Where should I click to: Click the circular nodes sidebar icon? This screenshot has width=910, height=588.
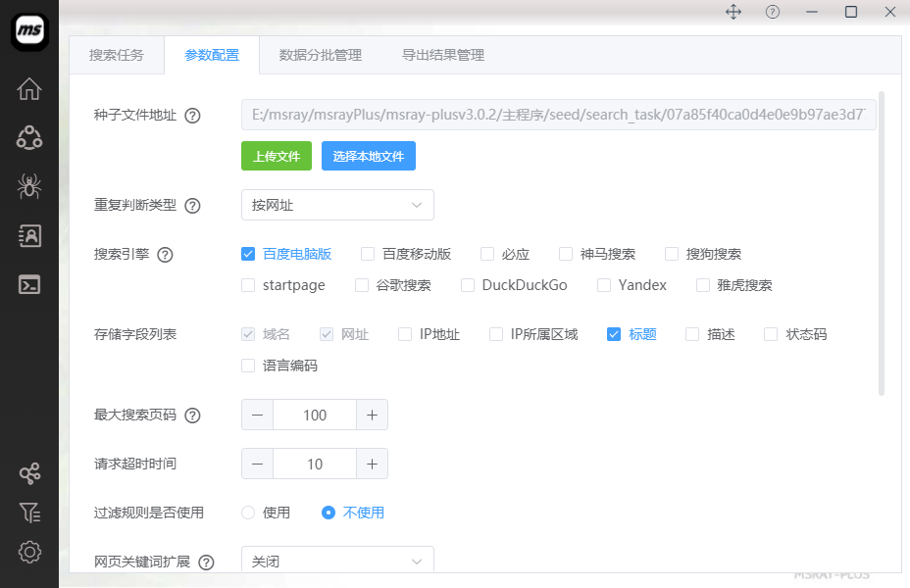[29, 137]
